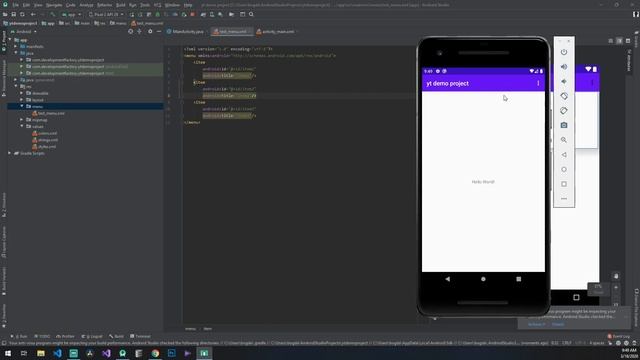Open emulator extended controls (three dots)
The height and width of the screenshot is (360, 640).
pyautogui.click(x=564, y=199)
